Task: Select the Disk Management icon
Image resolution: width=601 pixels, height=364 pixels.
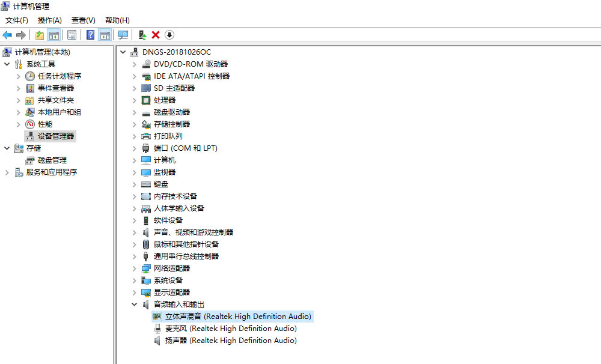Action: (30, 160)
